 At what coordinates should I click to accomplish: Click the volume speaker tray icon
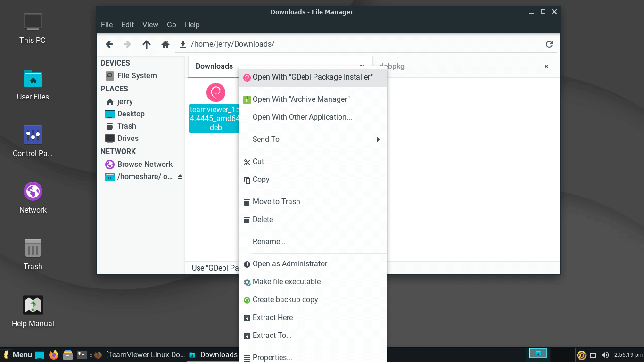tap(605, 355)
